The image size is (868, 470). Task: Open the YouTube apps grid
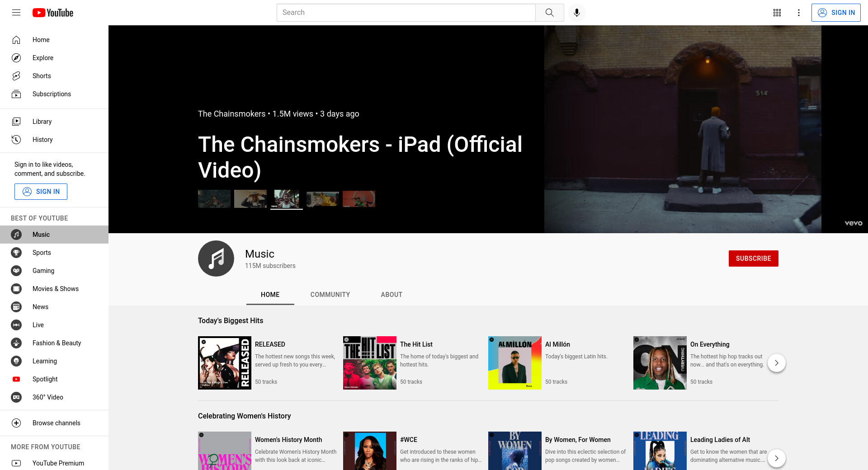pyautogui.click(x=777, y=13)
